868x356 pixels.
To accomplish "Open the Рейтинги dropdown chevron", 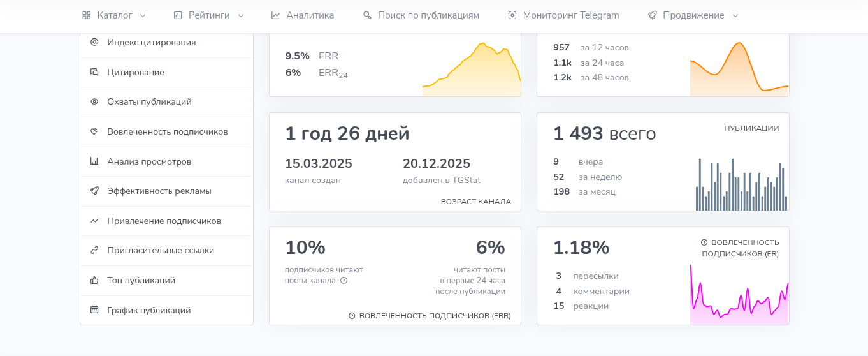I will [241, 16].
